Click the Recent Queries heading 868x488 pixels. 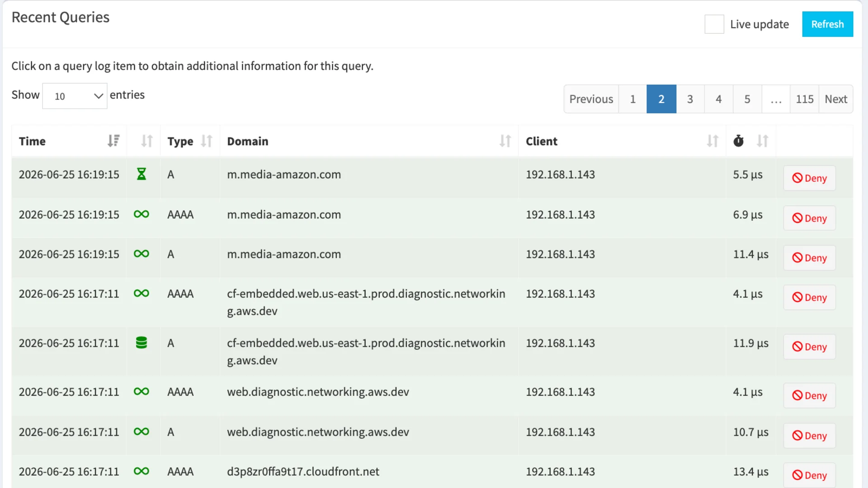click(60, 17)
